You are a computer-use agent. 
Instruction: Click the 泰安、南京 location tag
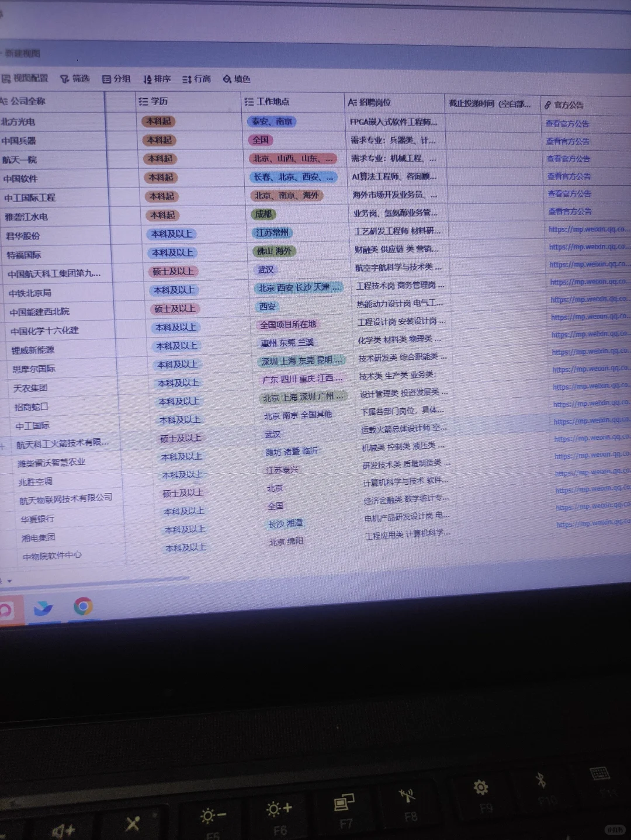click(x=272, y=122)
